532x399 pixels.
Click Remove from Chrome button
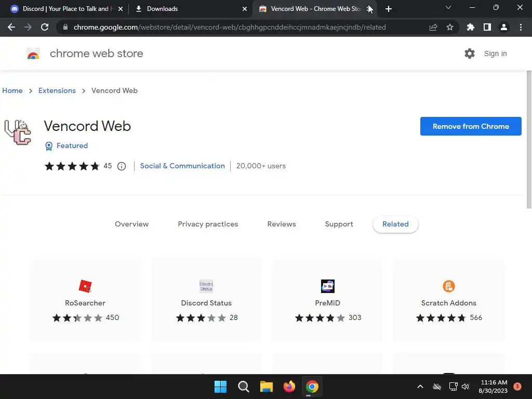471,126
